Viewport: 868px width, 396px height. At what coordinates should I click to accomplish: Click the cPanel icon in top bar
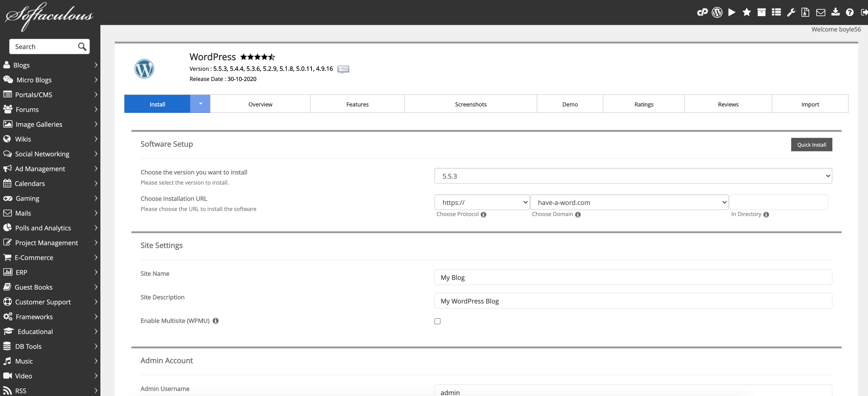tap(702, 12)
